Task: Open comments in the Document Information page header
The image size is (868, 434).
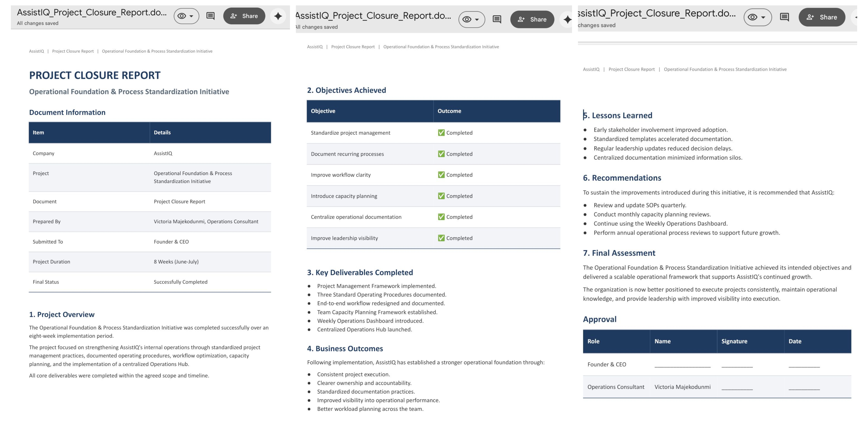Action: click(x=210, y=16)
